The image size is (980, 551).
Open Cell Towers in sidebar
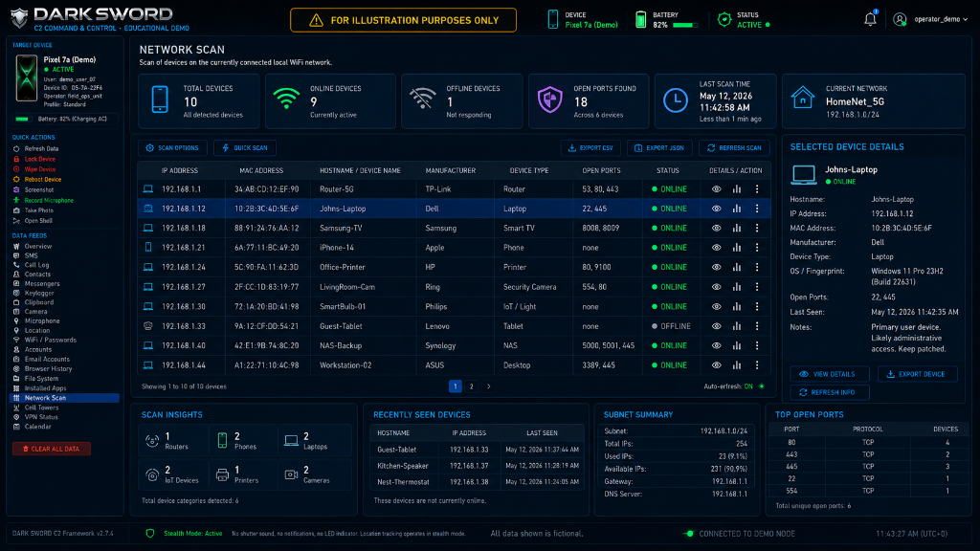[41, 408]
